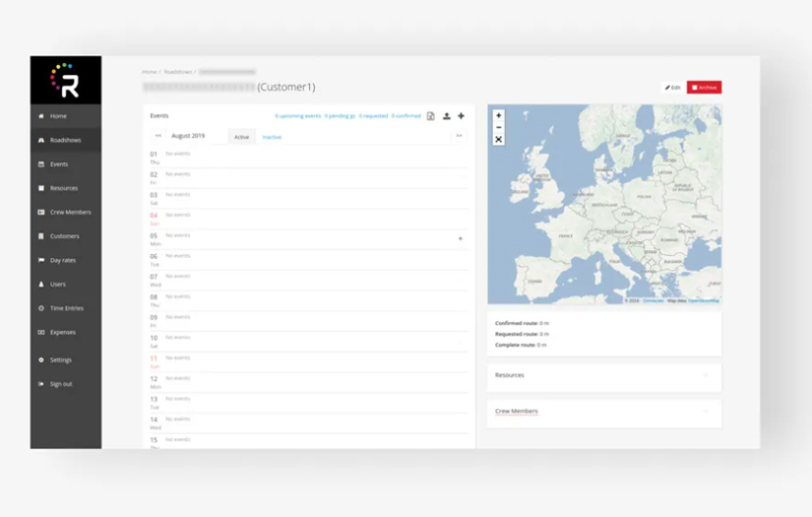Click the app logo in sidebar
Image resolution: width=812 pixels, height=517 pixels.
click(x=65, y=80)
